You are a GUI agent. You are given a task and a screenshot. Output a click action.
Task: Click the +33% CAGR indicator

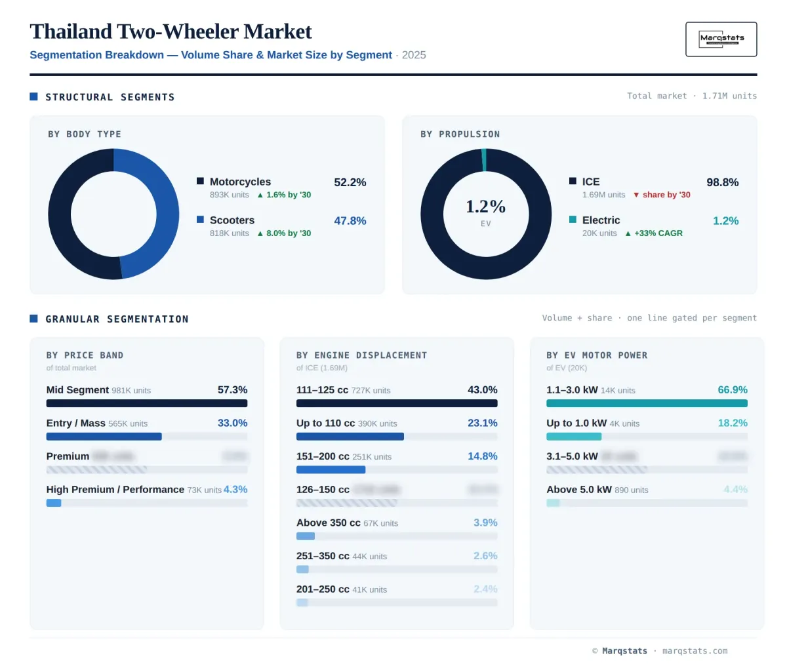click(654, 233)
